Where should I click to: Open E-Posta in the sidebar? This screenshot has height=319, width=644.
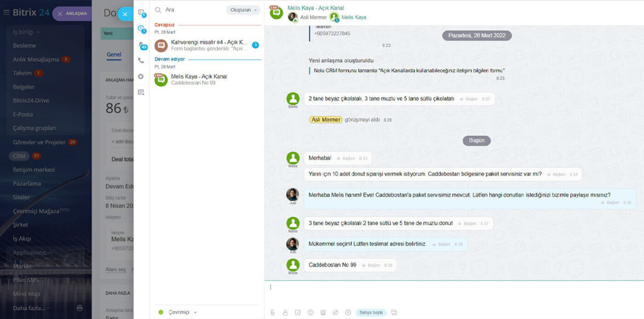tap(23, 114)
